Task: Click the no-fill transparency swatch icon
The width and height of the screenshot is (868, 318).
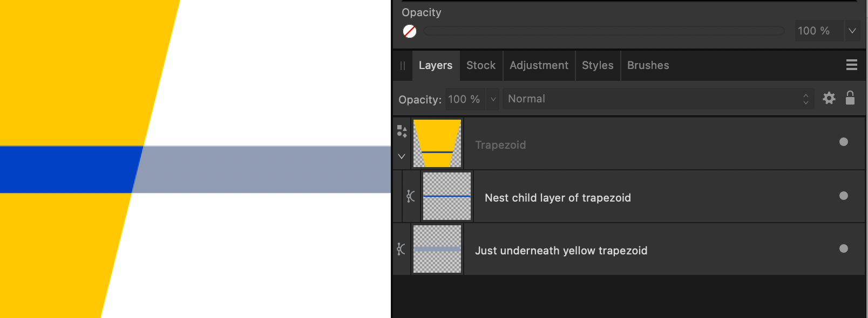Action: (x=410, y=31)
